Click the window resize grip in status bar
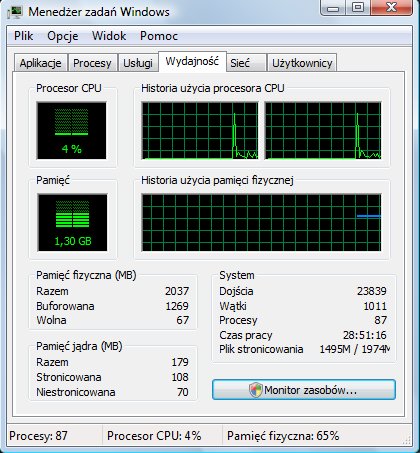The width and height of the screenshot is (420, 453). point(406,440)
